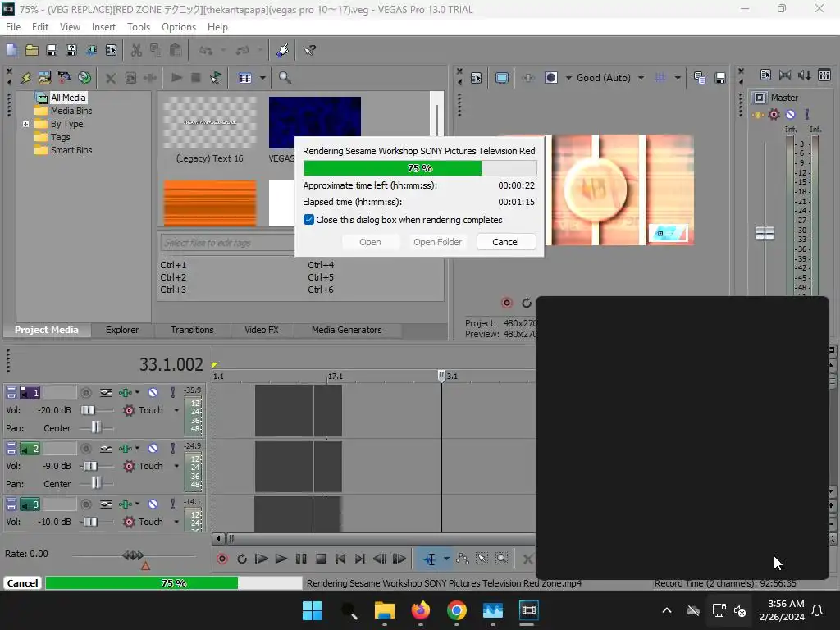This screenshot has width=840, height=630.
Task: Open a project using the folder icon
Action: click(x=32, y=50)
